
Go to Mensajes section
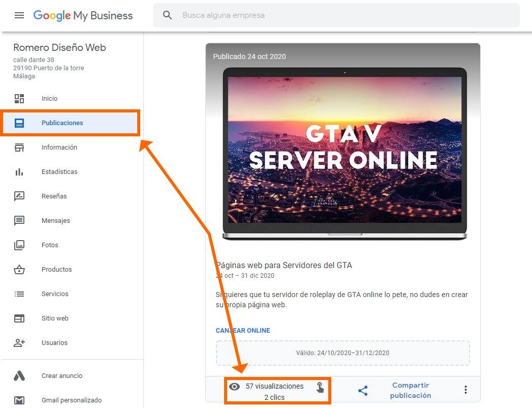pos(56,221)
